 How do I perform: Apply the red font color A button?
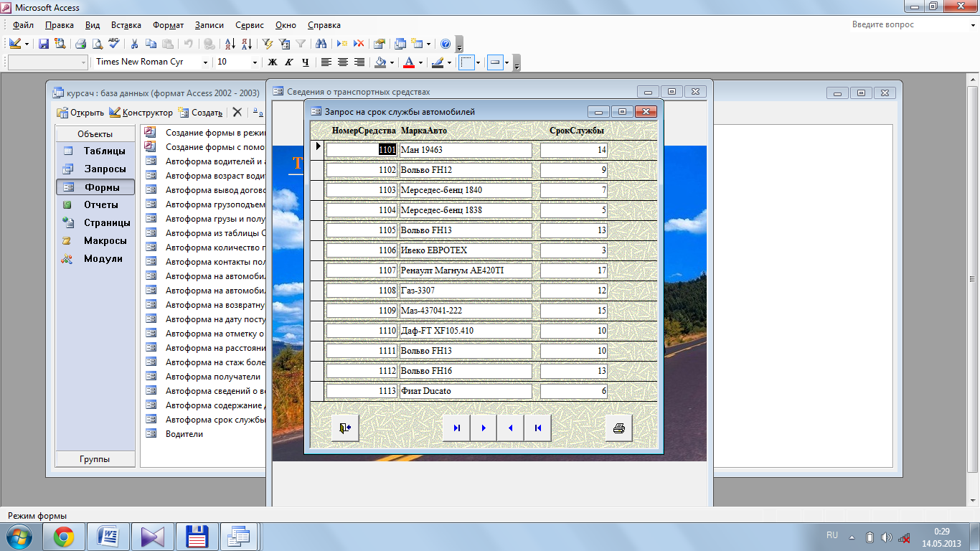point(410,62)
